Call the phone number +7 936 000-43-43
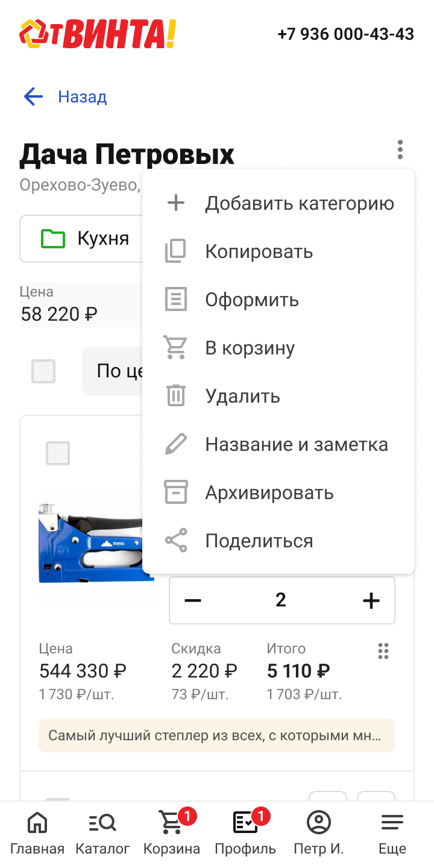Screen dimensions: 434x868 (345, 34)
